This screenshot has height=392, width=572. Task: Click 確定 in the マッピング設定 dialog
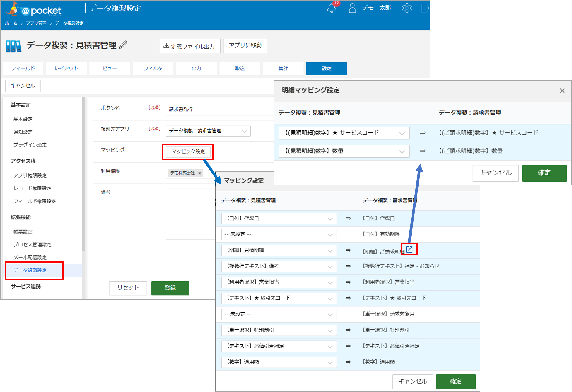(456, 381)
